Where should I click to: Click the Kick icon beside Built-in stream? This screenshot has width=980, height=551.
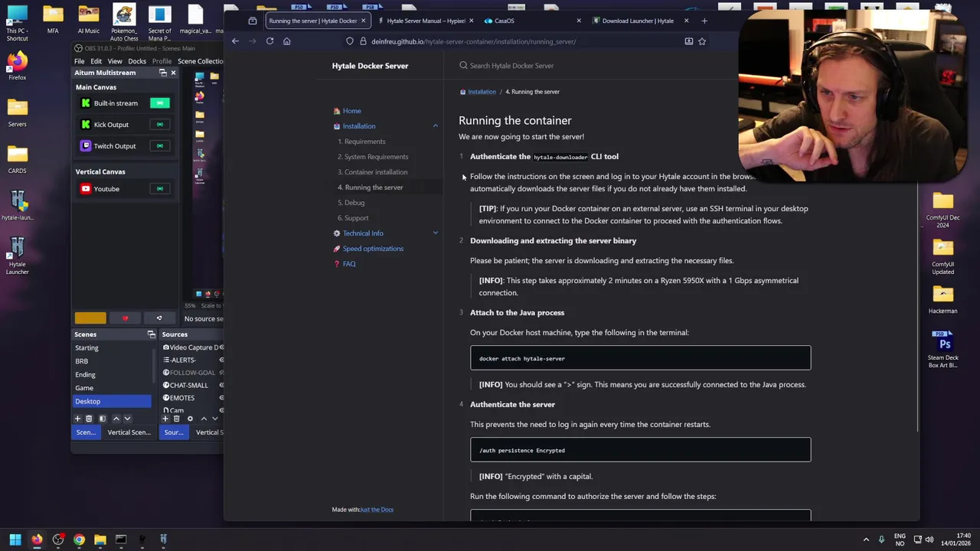pos(86,103)
